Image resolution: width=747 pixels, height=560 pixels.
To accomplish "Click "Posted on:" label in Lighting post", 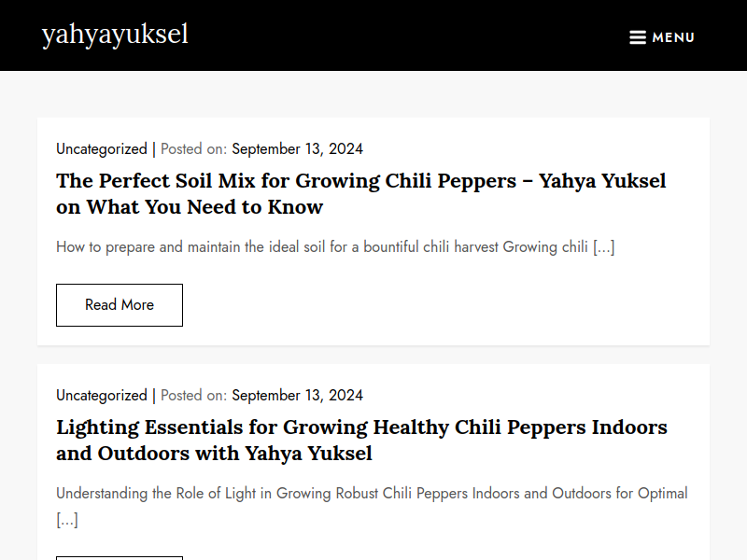I will point(193,395).
